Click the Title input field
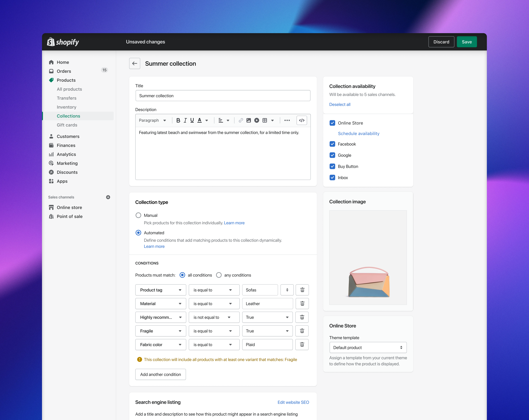This screenshot has width=529, height=420. (223, 96)
